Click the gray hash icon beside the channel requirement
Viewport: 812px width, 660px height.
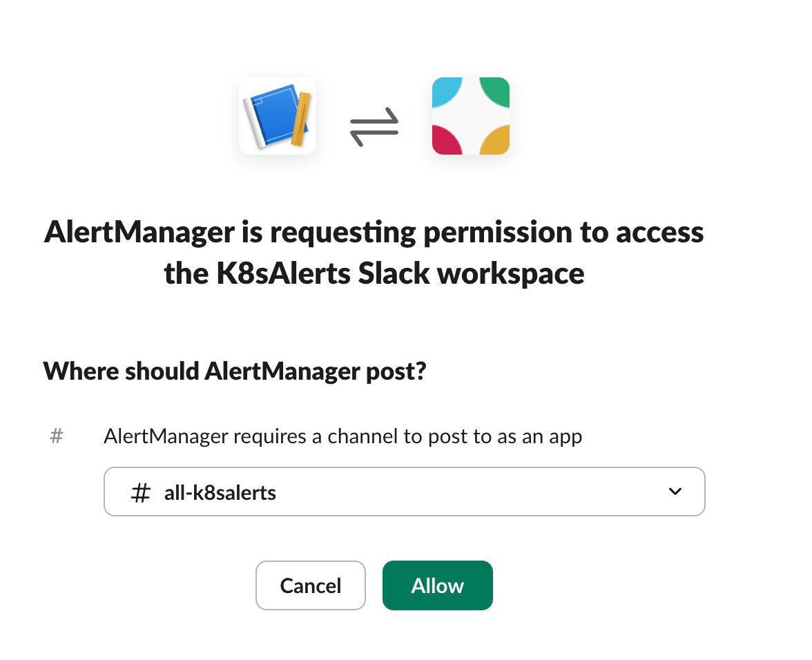pos(56,435)
